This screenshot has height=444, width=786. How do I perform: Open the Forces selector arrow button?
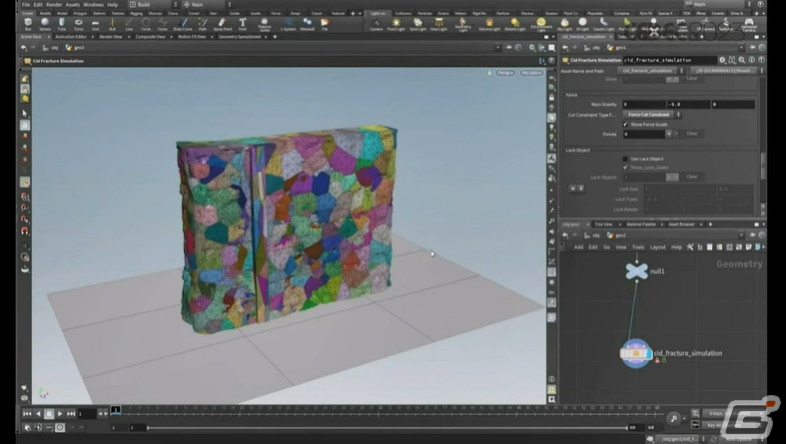click(x=669, y=134)
